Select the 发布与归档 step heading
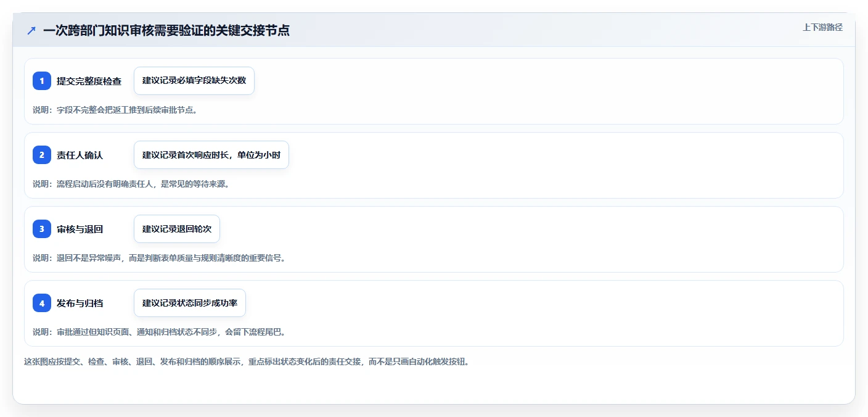This screenshot has width=868, height=417. coord(80,303)
